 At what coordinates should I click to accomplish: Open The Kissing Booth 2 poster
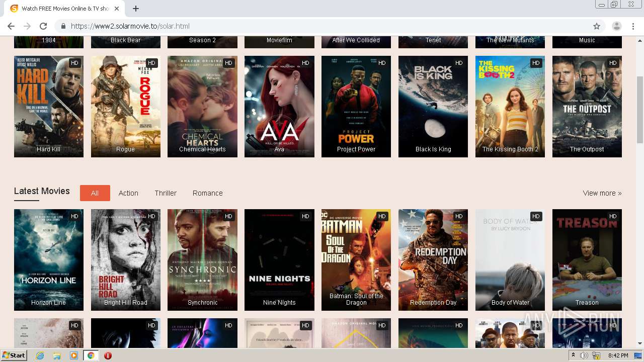pyautogui.click(x=510, y=107)
